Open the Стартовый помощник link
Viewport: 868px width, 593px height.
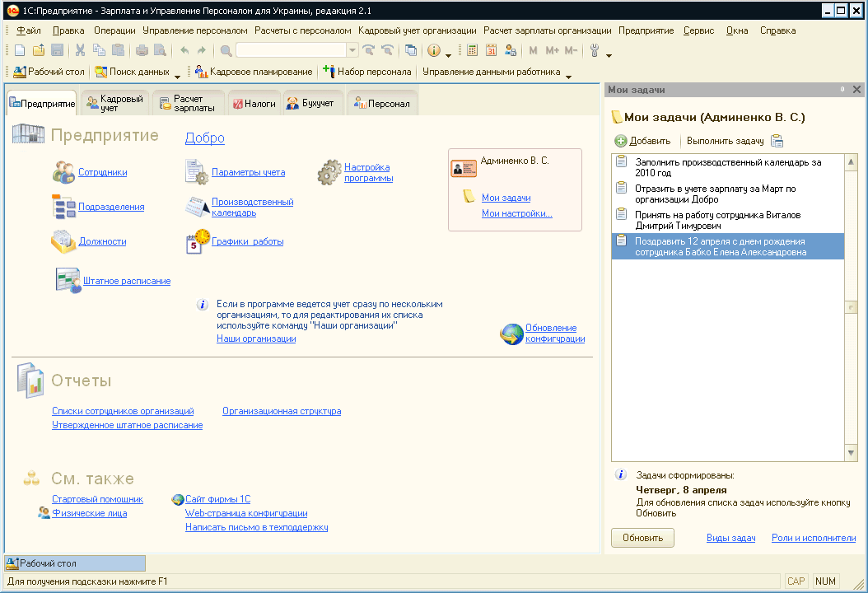(x=97, y=499)
